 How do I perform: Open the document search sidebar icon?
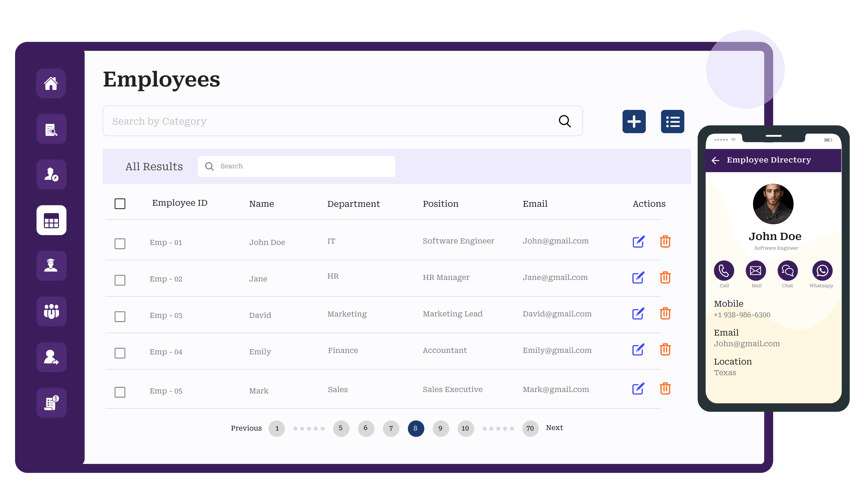[51, 129]
